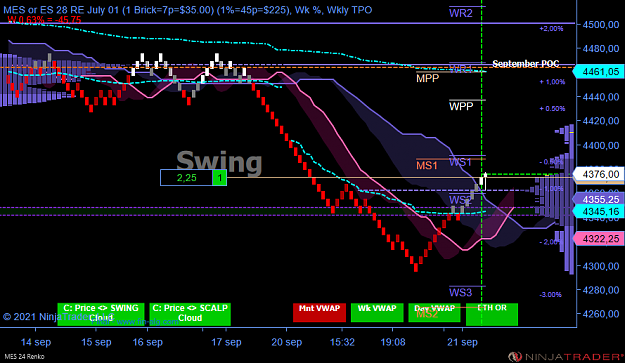Click the 4280,00 price axis label
Screen dimensions: 625x363
pos(601,290)
